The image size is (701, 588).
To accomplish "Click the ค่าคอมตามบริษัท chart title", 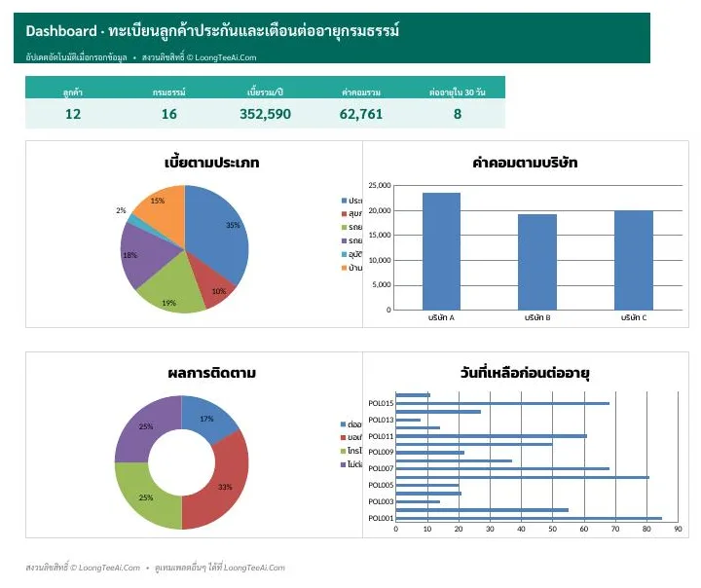I will [x=525, y=162].
